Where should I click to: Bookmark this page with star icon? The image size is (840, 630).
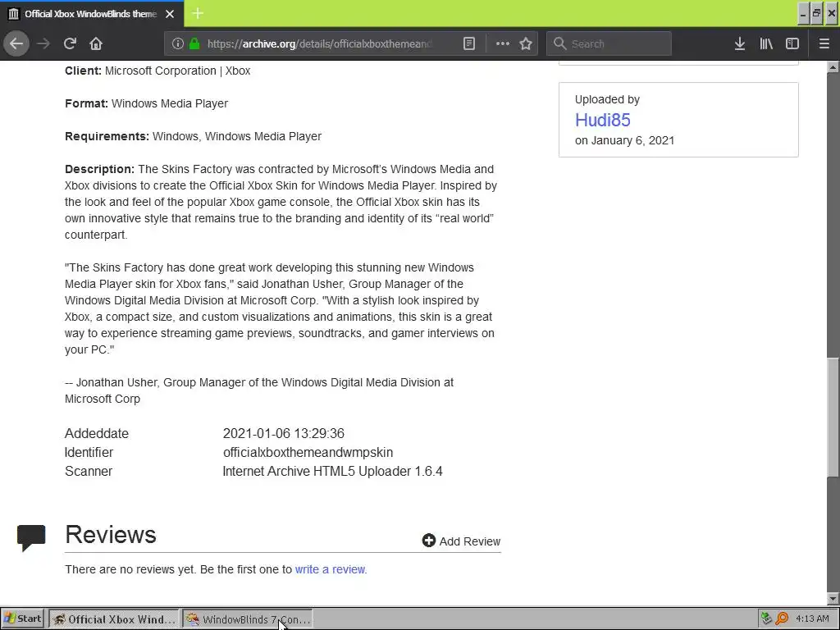tap(526, 43)
